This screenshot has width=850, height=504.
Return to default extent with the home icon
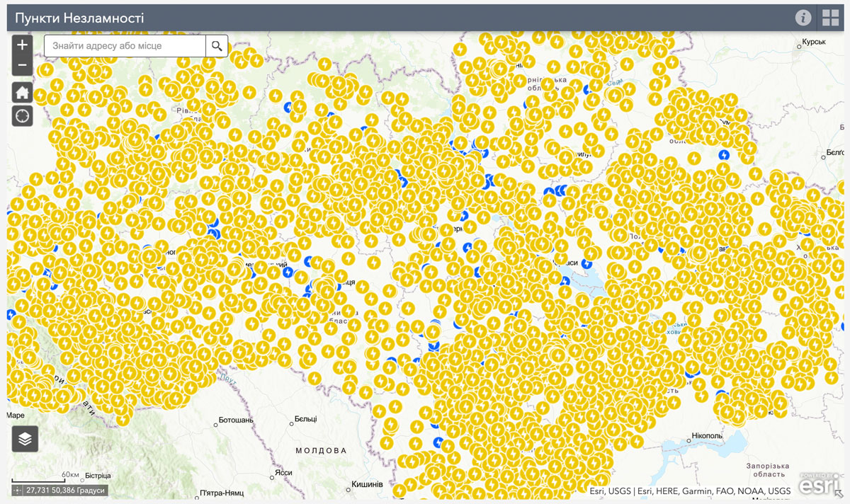coord(22,91)
